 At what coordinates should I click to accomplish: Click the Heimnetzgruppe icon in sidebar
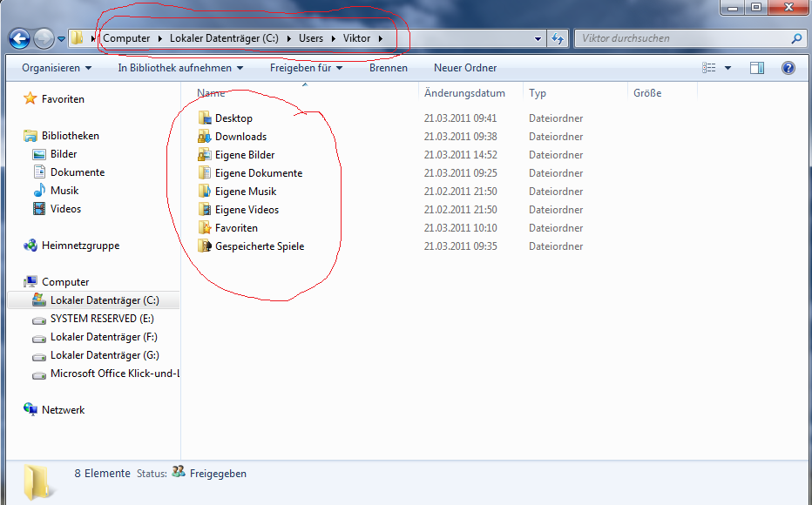click(30, 246)
